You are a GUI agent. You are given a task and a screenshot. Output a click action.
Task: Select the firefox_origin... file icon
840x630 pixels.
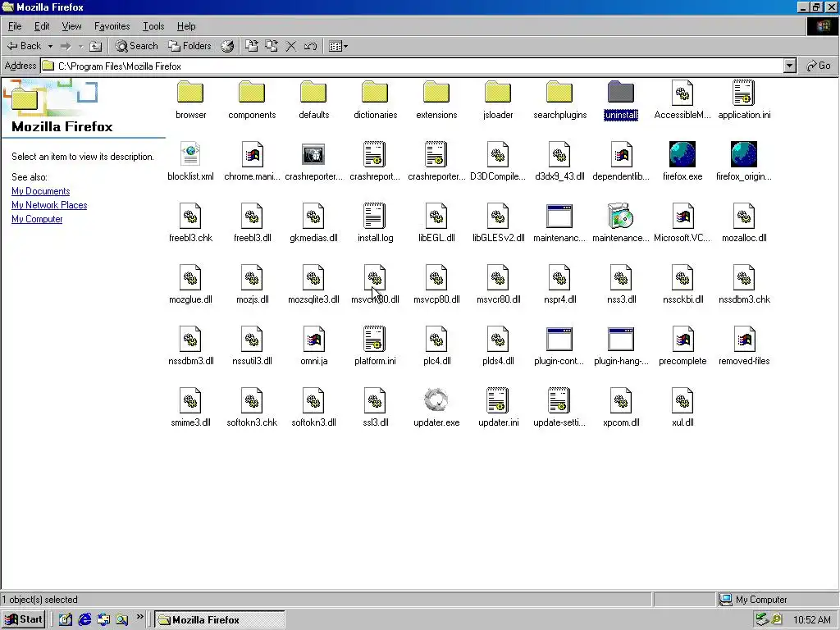[x=743, y=154]
